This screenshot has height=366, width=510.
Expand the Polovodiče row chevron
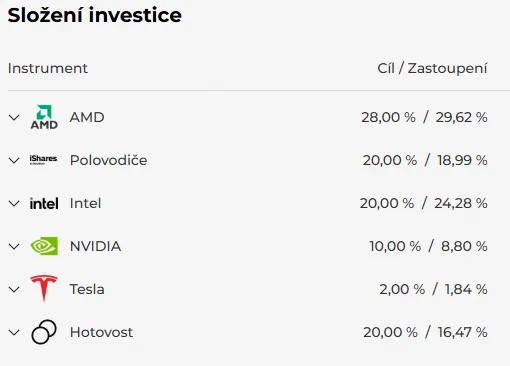pos(14,160)
